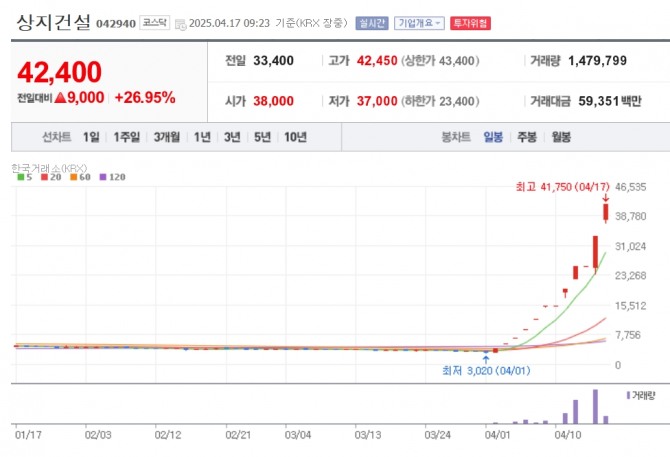Click the 실시간 real-time badge

click(371, 22)
